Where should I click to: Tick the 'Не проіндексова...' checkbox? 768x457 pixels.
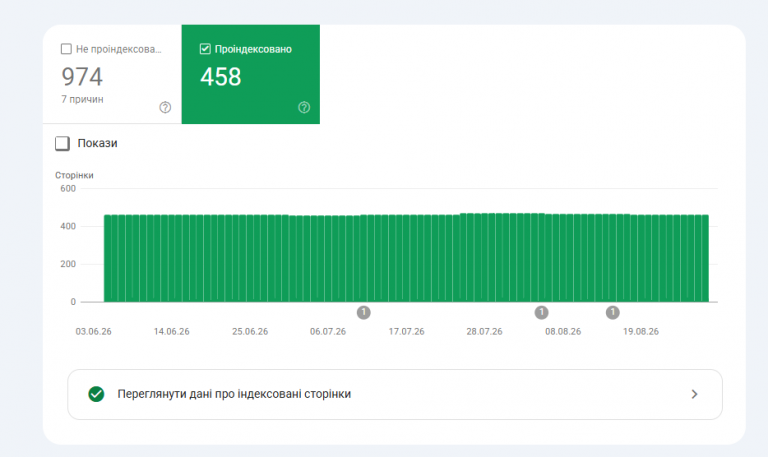click(x=66, y=49)
